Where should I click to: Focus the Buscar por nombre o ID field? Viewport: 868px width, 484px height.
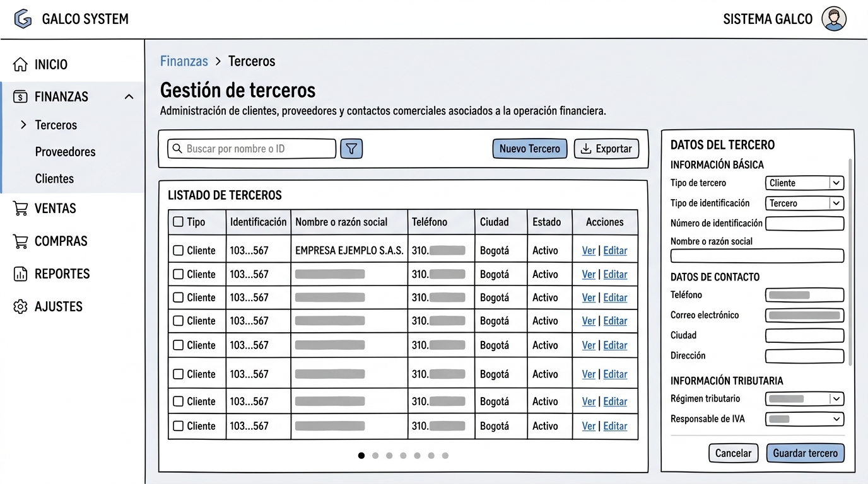[252, 149]
